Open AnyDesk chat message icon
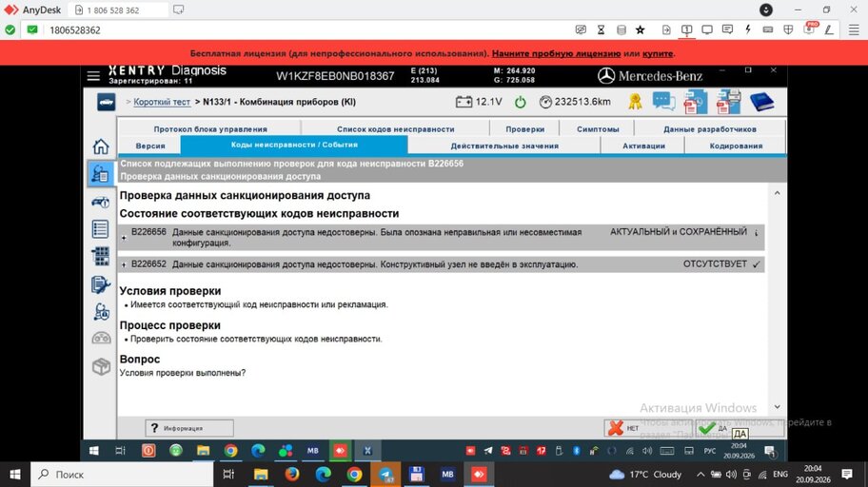Image resolution: width=868 pixels, height=487 pixels. [x=727, y=29]
